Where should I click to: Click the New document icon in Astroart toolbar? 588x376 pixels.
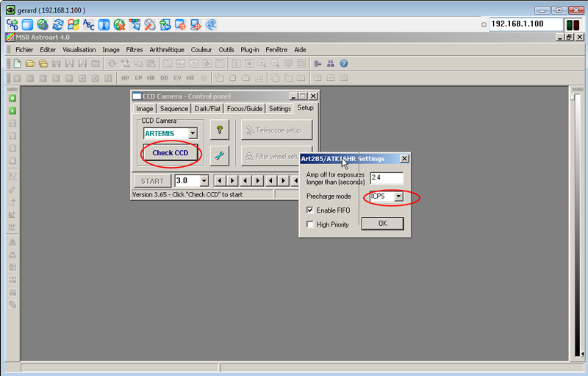pos(17,63)
